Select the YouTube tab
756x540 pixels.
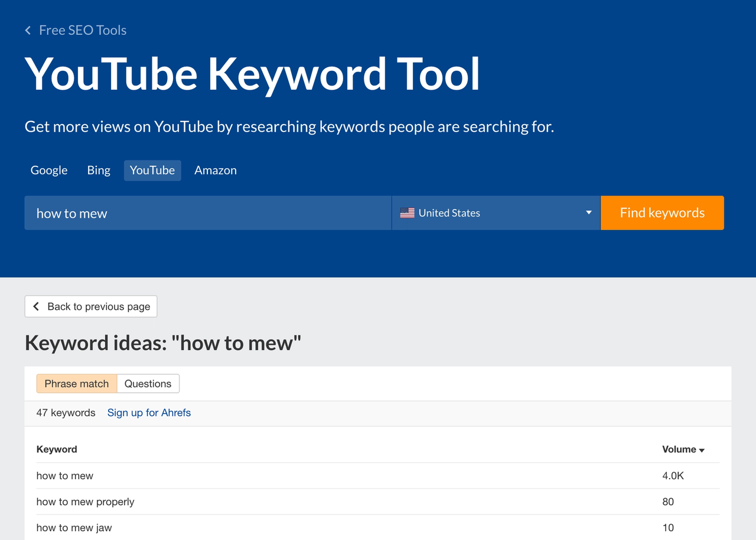(152, 170)
